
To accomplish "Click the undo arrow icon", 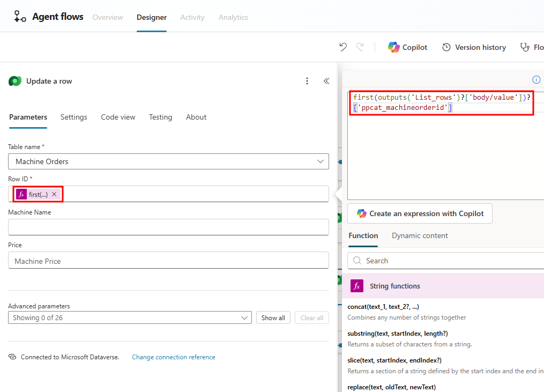I will point(343,47).
